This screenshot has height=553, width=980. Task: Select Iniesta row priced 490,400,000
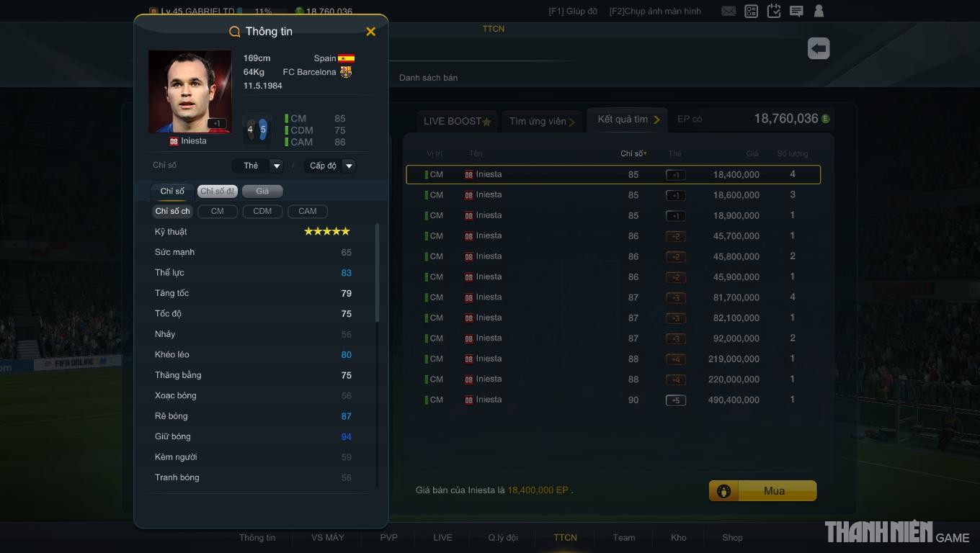[613, 400]
